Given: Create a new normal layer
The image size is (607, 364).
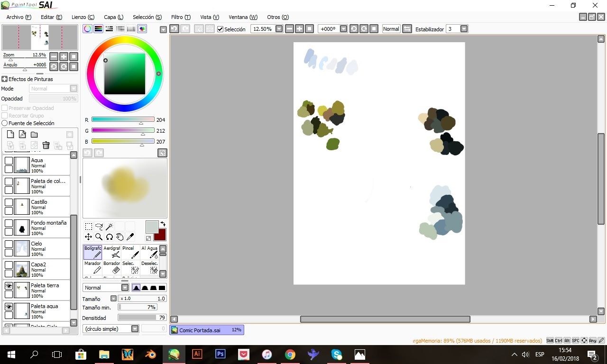Looking at the screenshot, I should pyautogui.click(x=10, y=135).
